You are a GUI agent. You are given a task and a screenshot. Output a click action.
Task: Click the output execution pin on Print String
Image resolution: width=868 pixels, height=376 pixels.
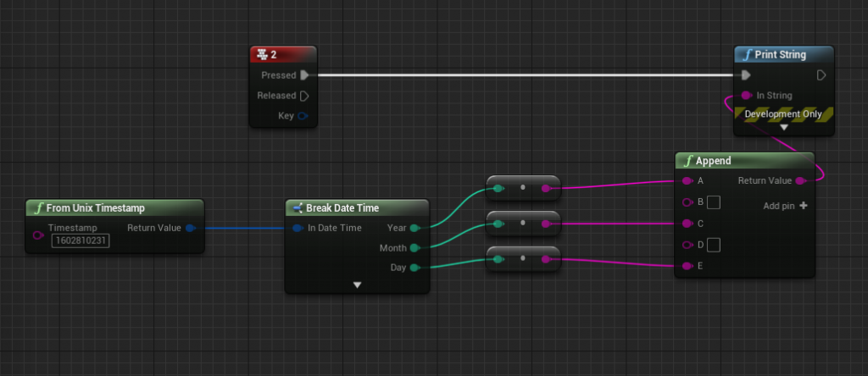821,75
